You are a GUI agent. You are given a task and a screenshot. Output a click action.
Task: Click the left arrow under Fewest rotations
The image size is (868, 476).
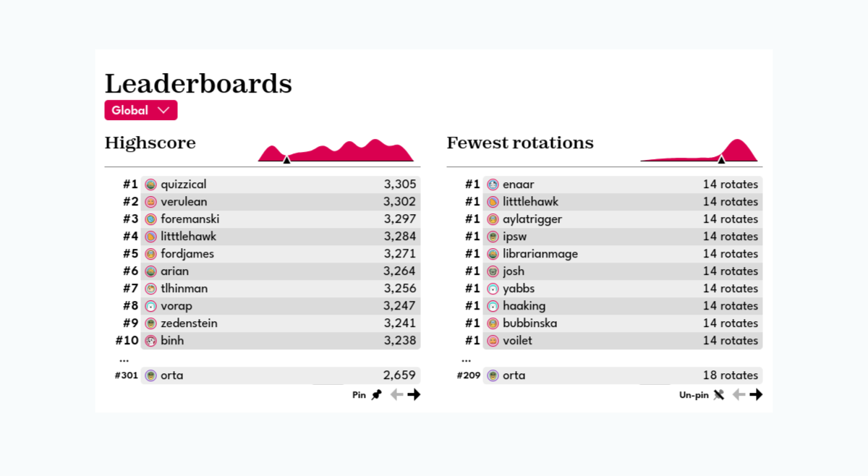coord(738,394)
